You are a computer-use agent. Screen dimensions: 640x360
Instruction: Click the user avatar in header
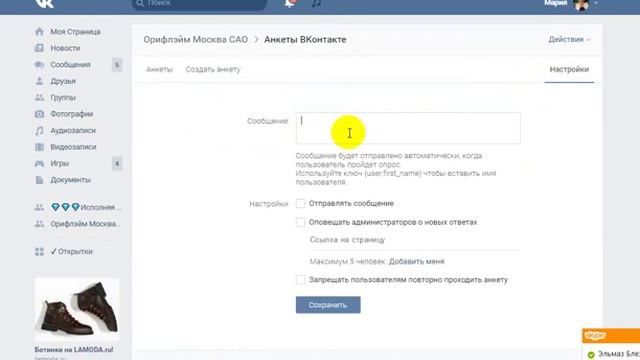coord(581,4)
